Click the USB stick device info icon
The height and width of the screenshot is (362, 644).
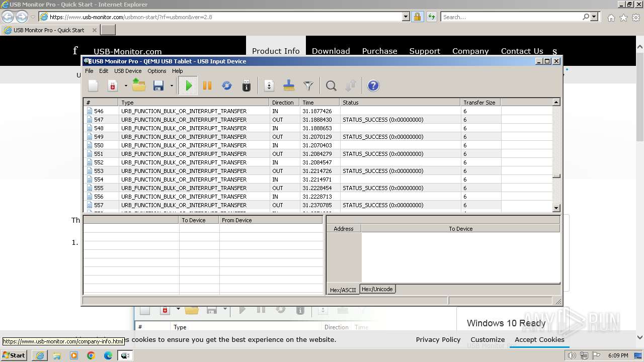pyautogui.click(x=247, y=86)
